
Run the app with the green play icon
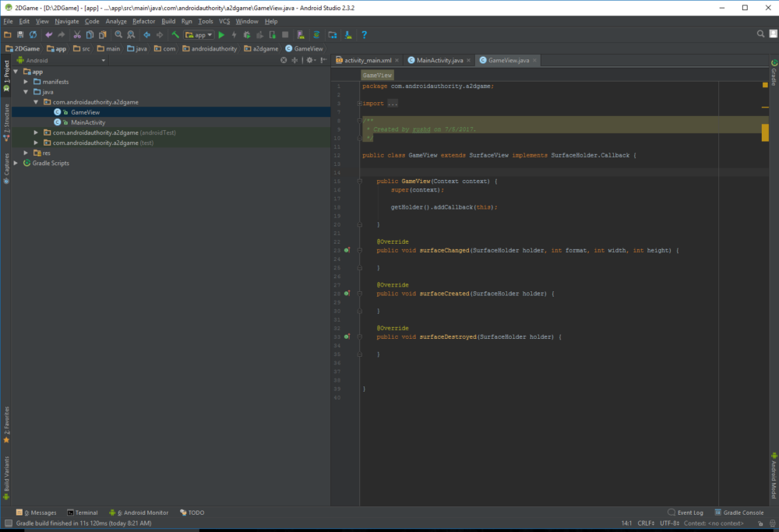pos(222,34)
